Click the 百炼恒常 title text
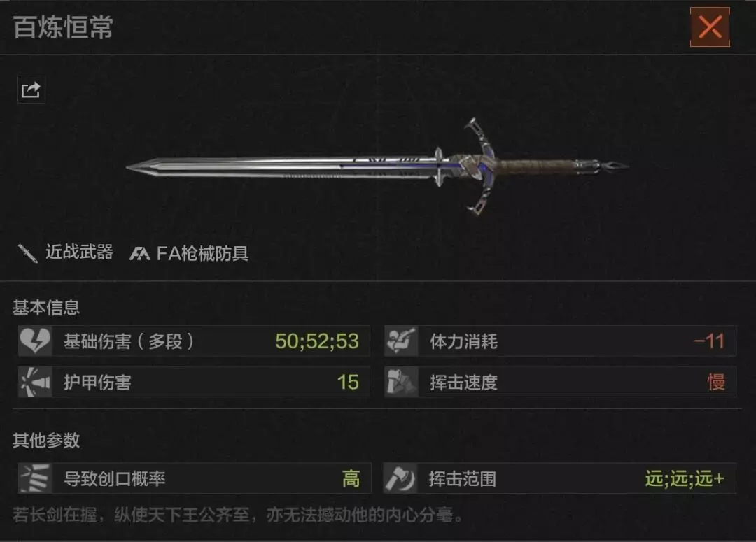This screenshot has height=542, width=756. click(x=63, y=27)
